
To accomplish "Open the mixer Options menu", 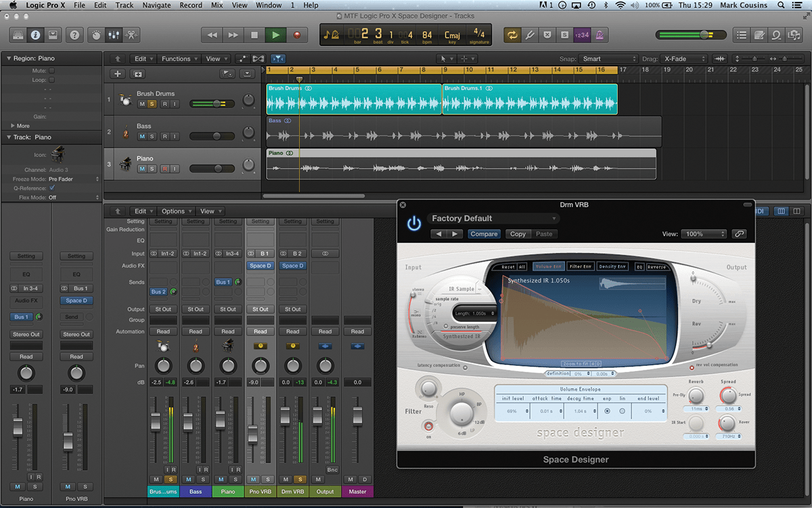I will click(x=177, y=211).
